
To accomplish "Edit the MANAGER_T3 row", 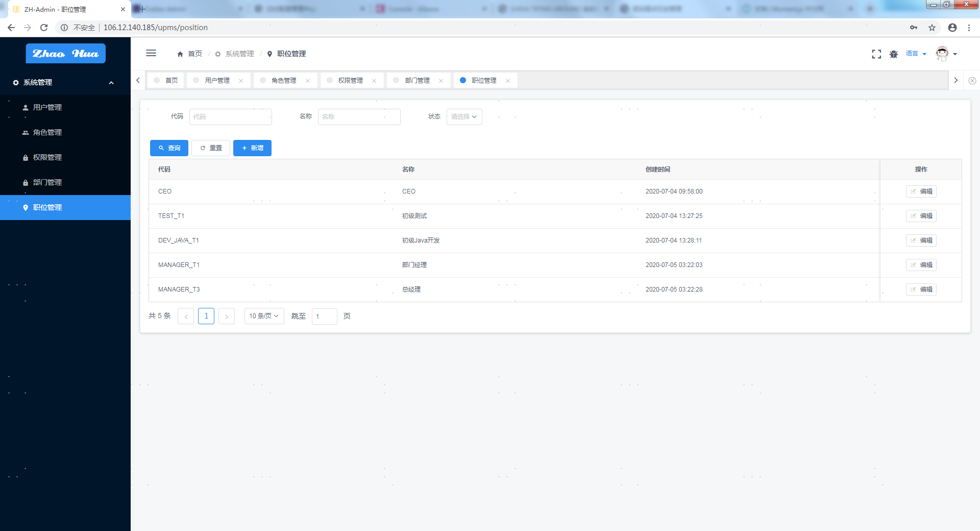I will (921, 289).
